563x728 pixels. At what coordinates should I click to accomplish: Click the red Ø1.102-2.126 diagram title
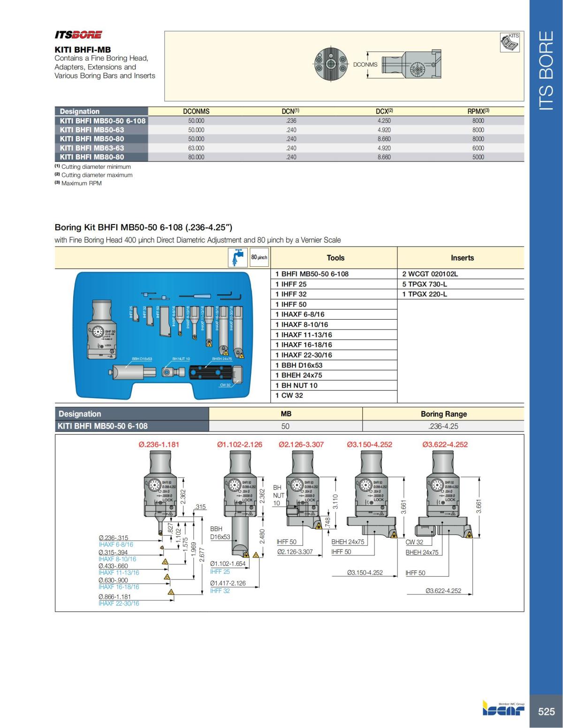click(x=240, y=444)
